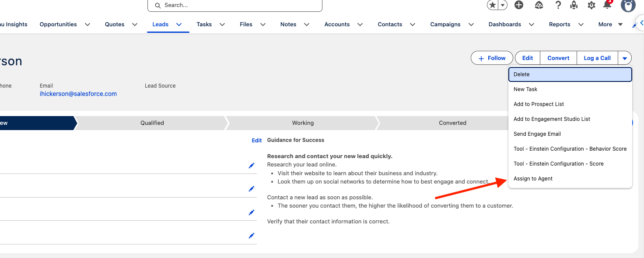This screenshot has height=258, width=644.
Task: Open the More navigation dropdown
Action: (610, 25)
